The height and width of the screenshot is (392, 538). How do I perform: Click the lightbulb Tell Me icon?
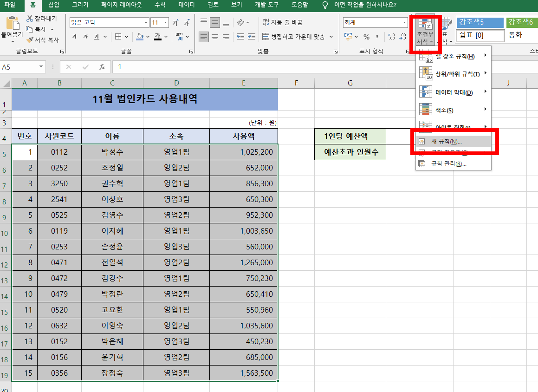325,5
